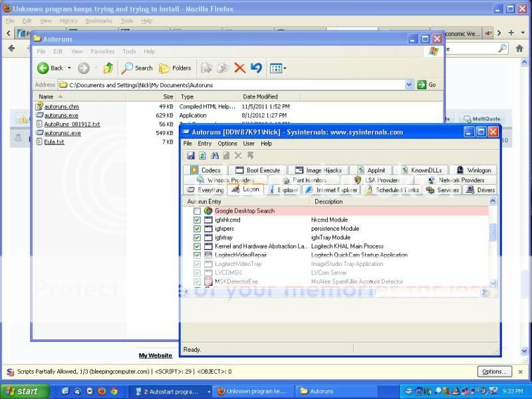Uncheck the LogitechVideoRepair checkbox
The height and width of the screenshot is (399, 532).
pos(197,255)
